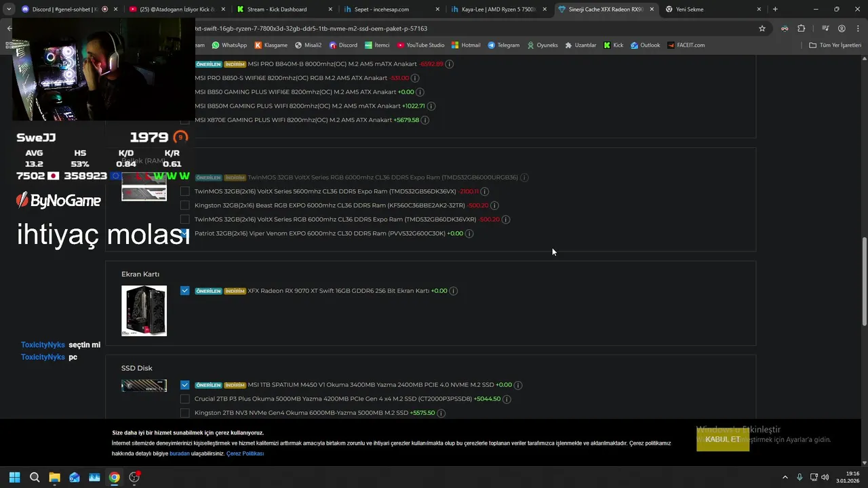The height and width of the screenshot is (488, 868).
Task: Open the volume icon in system tray
Action: point(825,477)
